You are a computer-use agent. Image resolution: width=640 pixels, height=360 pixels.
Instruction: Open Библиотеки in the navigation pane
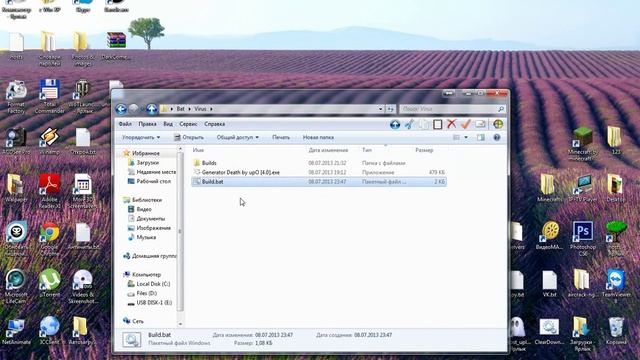pyautogui.click(x=147, y=200)
